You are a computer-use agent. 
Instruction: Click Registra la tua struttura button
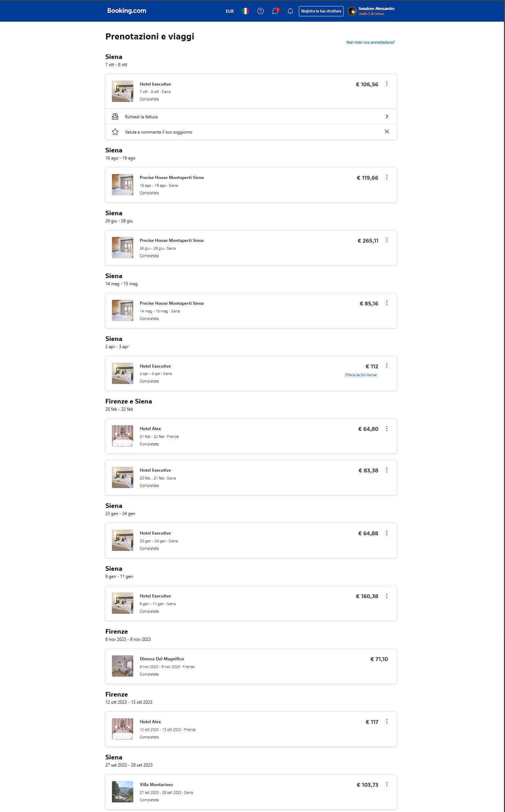click(321, 11)
